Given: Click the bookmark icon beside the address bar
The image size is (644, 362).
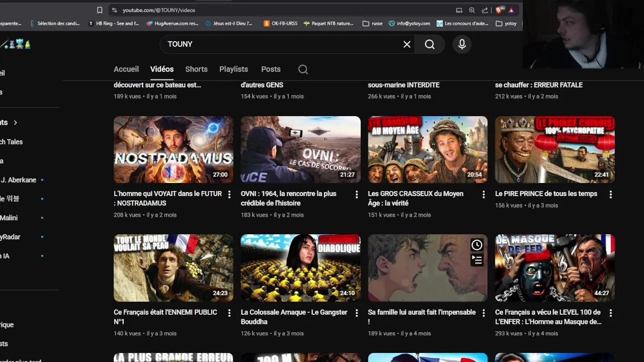Looking at the screenshot, I should (x=100, y=10).
